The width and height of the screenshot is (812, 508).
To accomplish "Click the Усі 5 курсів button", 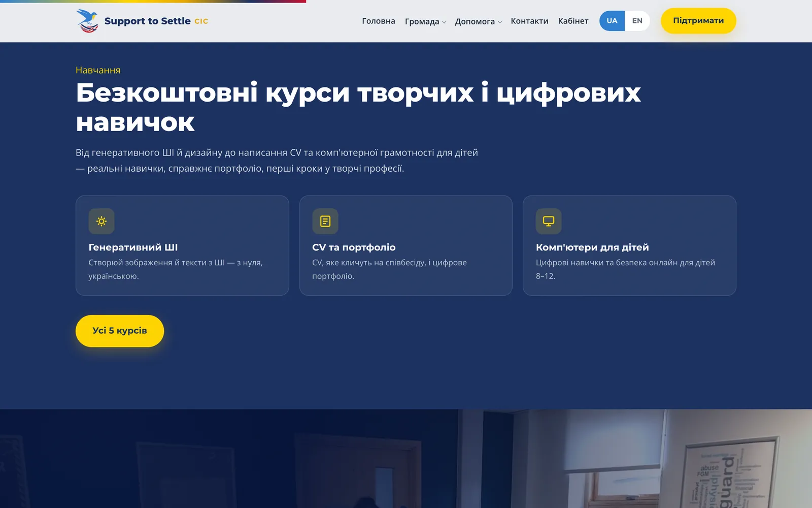I will point(120,331).
